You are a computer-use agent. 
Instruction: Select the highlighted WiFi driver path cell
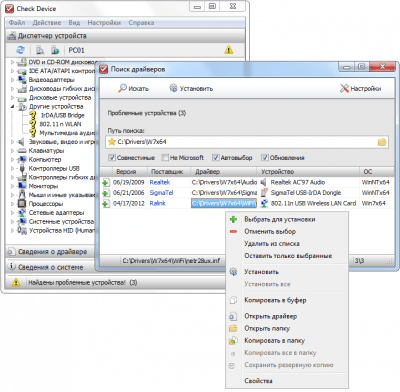224,203
